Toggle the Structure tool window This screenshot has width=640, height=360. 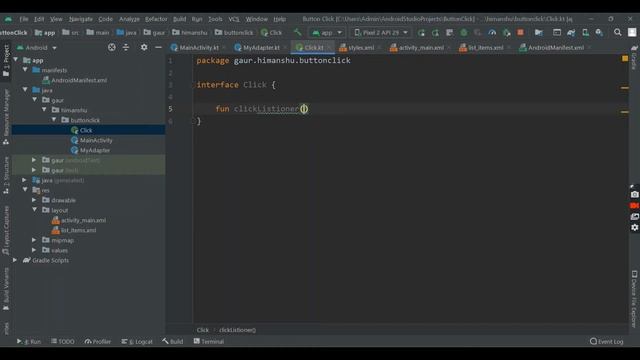[x=6, y=175]
